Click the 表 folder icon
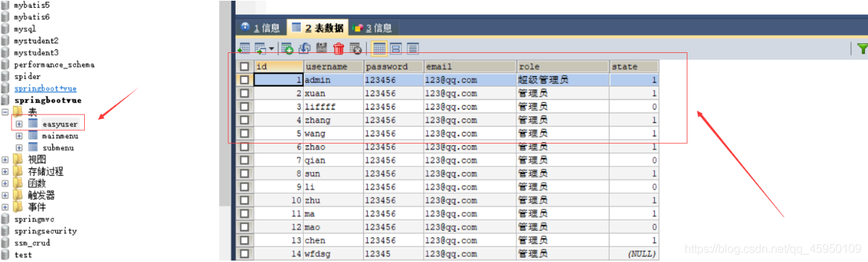 coord(17,112)
